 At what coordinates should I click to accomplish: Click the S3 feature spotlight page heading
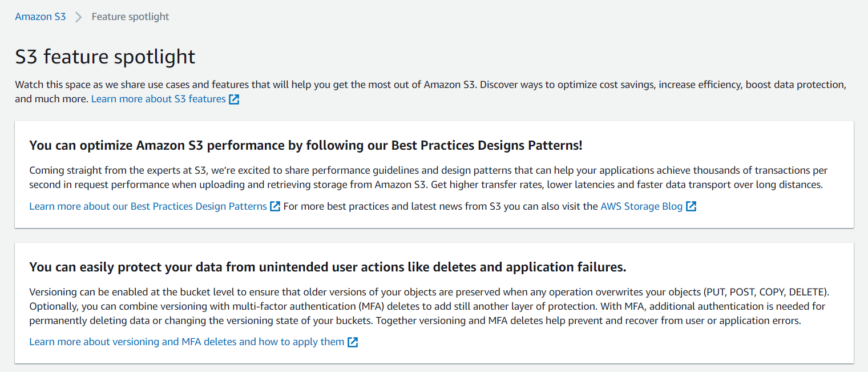pyautogui.click(x=105, y=56)
